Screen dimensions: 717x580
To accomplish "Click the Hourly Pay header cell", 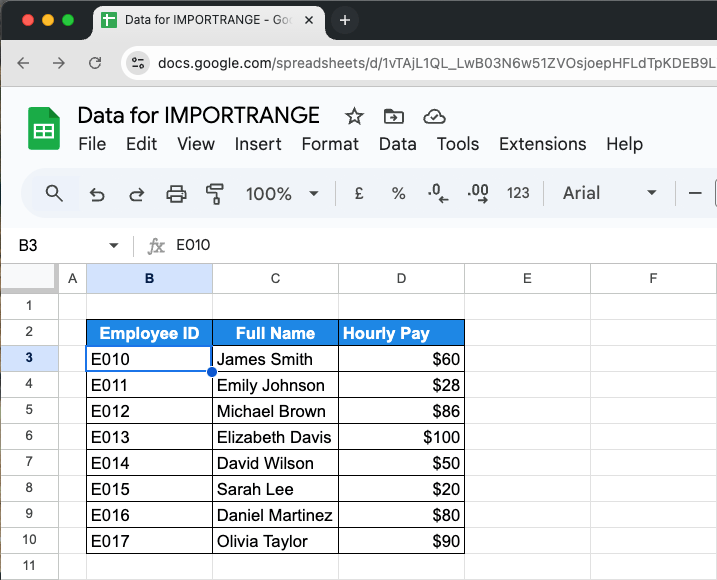I will 401,333.
